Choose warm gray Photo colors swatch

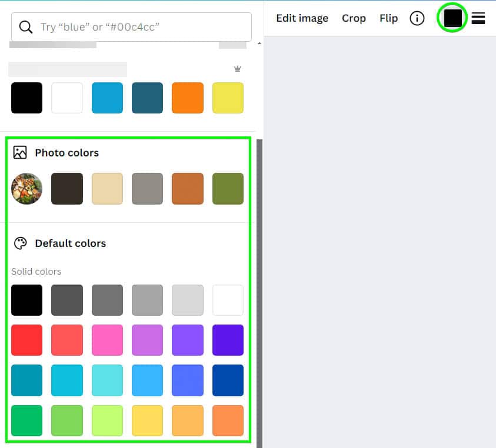pyautogui.click(x=148, y=189)
